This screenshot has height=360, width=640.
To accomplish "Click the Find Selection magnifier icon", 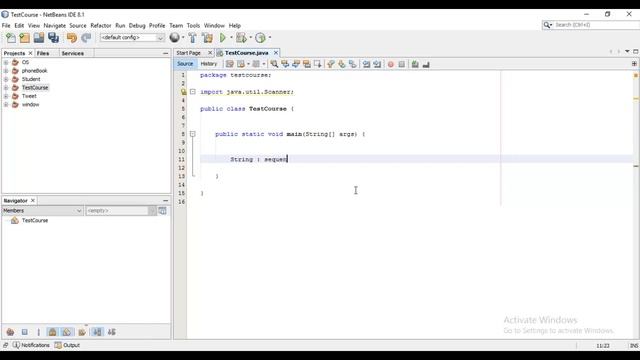I will coord(274,64).
